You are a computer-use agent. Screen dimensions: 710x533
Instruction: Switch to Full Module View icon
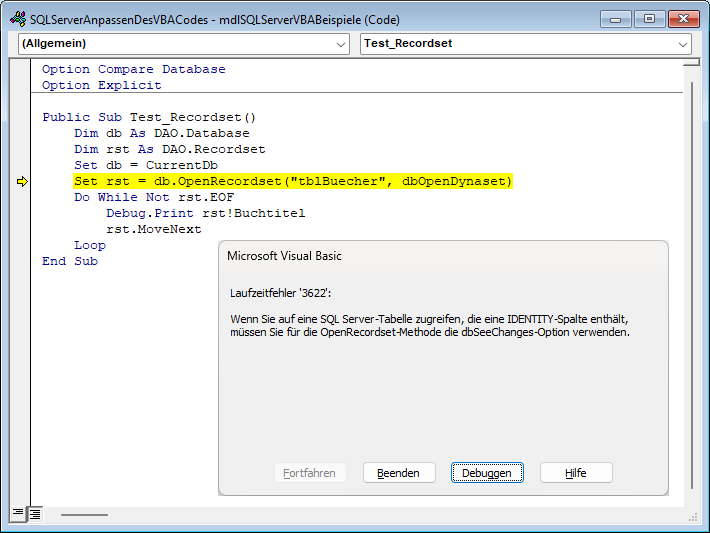(34, 514)
